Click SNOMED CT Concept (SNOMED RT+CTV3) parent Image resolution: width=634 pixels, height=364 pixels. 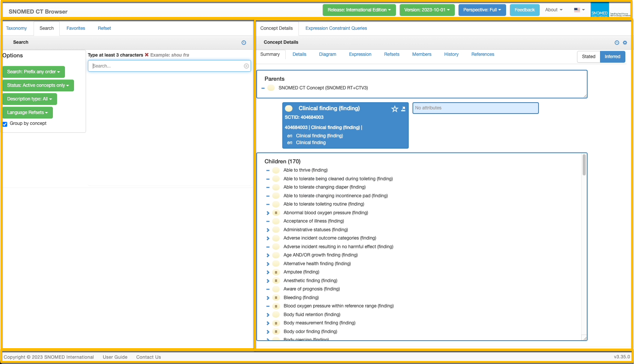(323, 88)
